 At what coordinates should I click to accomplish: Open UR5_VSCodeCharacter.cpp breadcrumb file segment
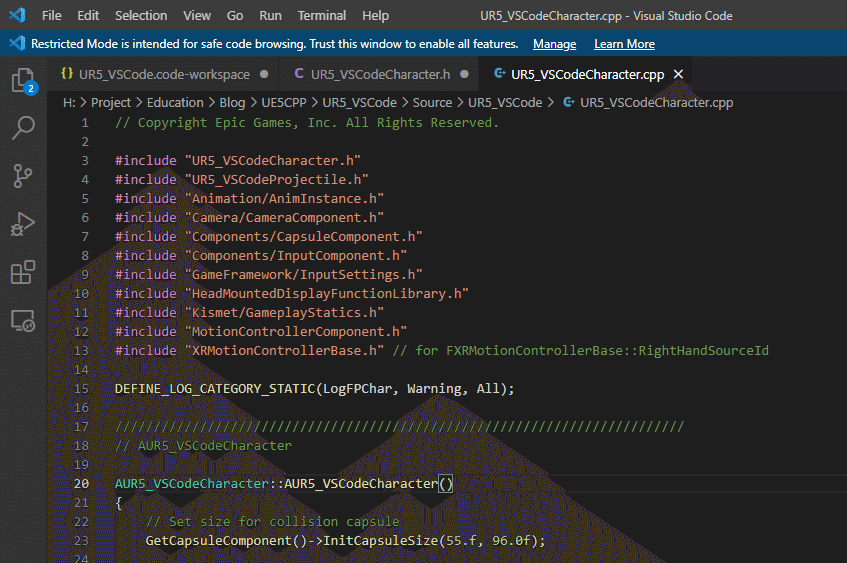pos(656,103)
